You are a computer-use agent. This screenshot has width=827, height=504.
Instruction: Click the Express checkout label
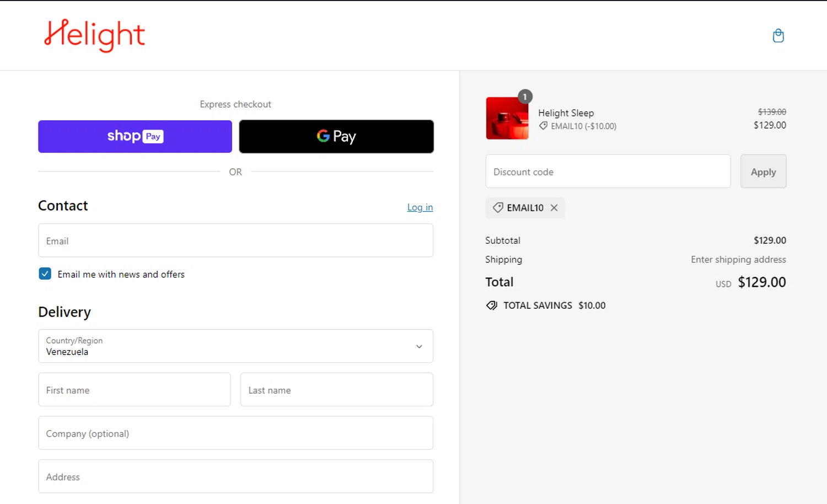pos(235,104)
